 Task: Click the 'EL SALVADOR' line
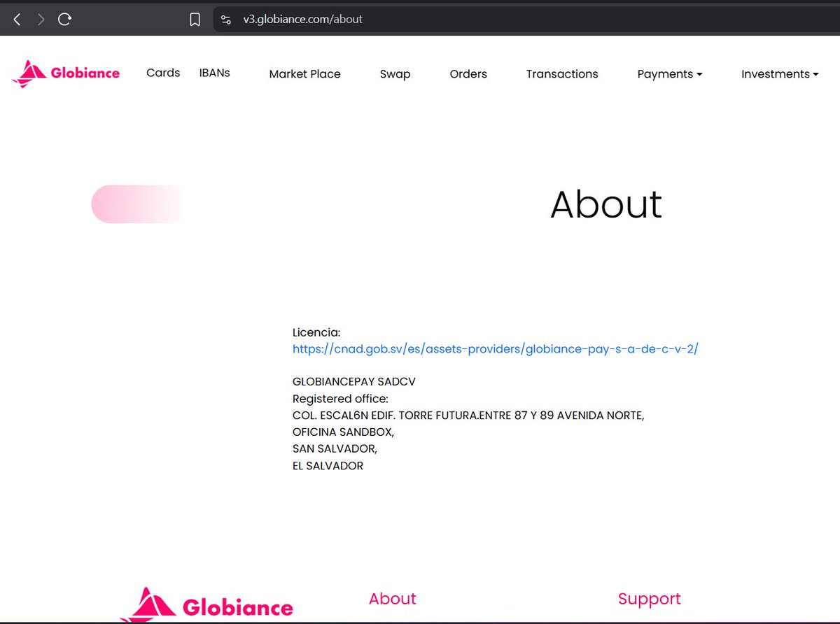[x=328, y=466]
